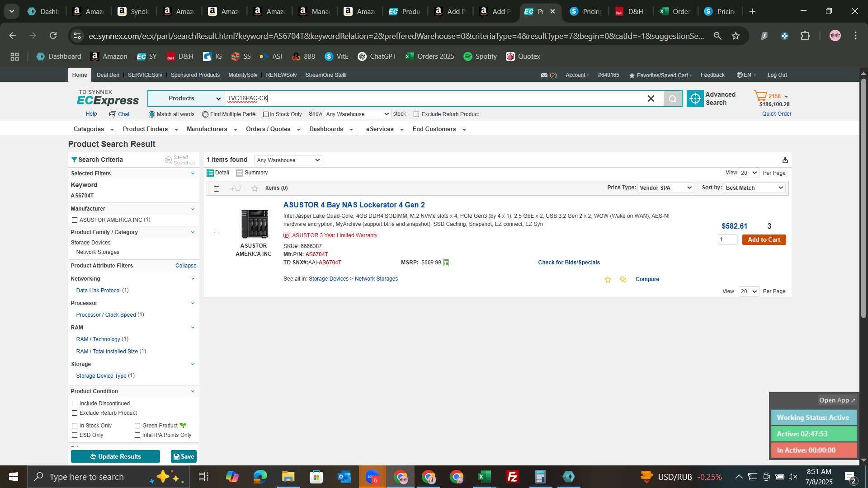Viewport: 868px width, 488px height.
Task: Check ASUSTOR AMERICA INC manufacturer filter
Action: [75, 220]
